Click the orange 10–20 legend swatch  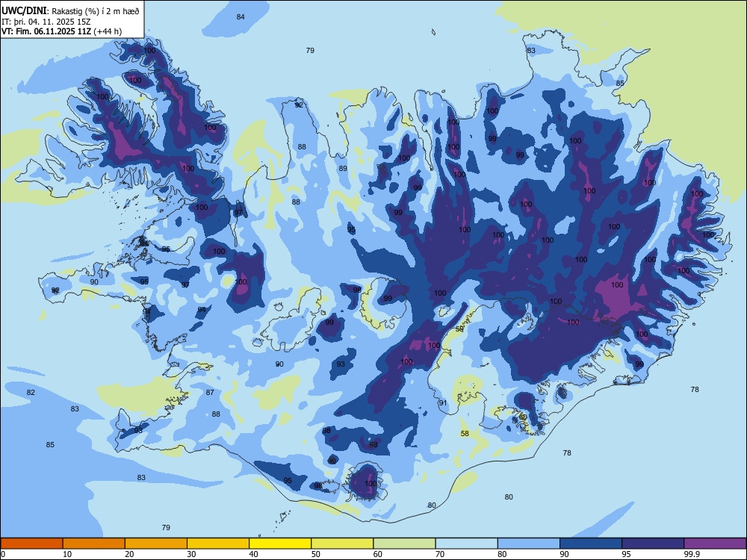pyautogui.click(x=94, y=544)
